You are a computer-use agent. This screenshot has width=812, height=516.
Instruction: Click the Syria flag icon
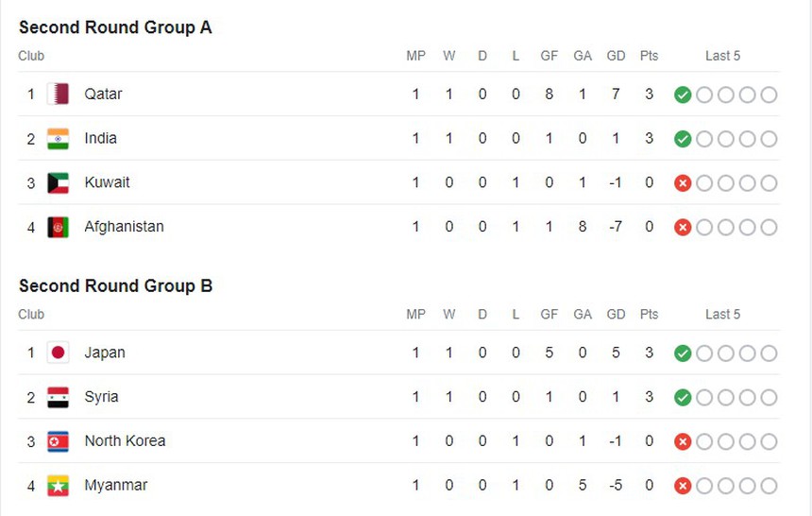pyautogui.click(x=59, y=397)
